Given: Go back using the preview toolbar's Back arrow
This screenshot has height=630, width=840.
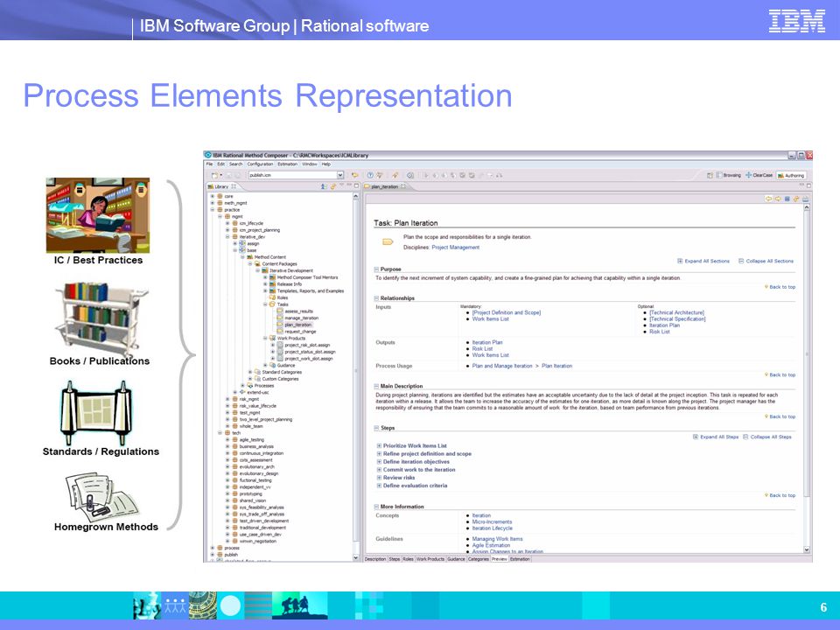Looking at the screenshot, I should [x=768, y=199].
